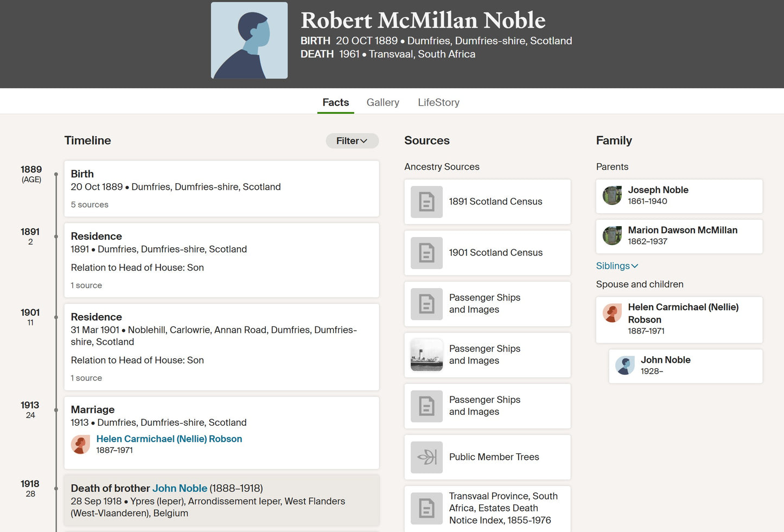View the 5 sources for Birth
This screenshot has height=532, width=784.
pos(90,204)
